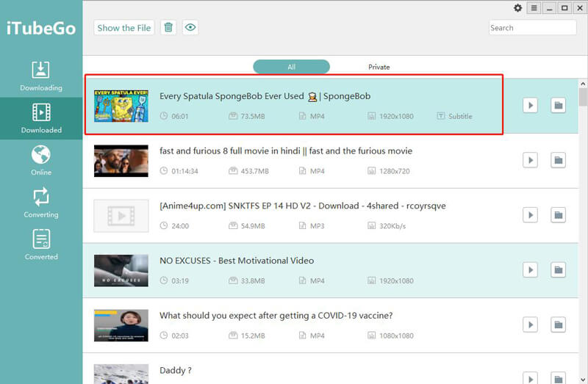Viewport: 588px width, 384px height.
Task: Click title NO EXCUSES - Best Motivational Video
Action: pos(237,261)
